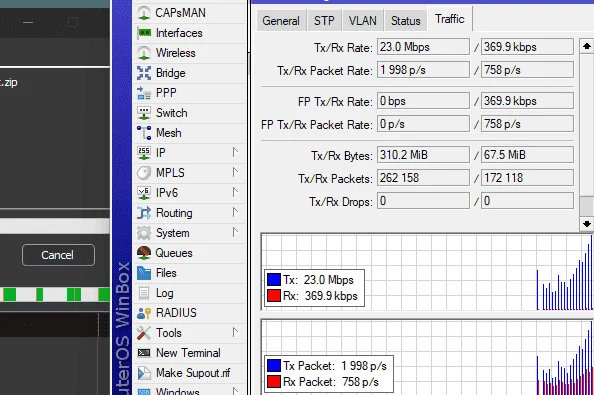
Task: Open the VLAN tab
Action: pyautogui.click(x=363, y=20)
